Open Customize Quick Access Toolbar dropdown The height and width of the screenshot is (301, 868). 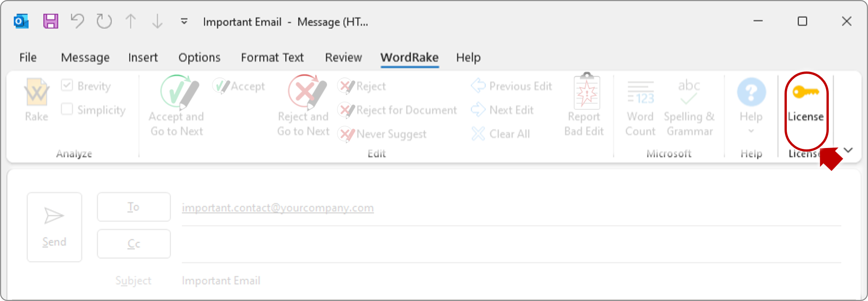(184, 21)
